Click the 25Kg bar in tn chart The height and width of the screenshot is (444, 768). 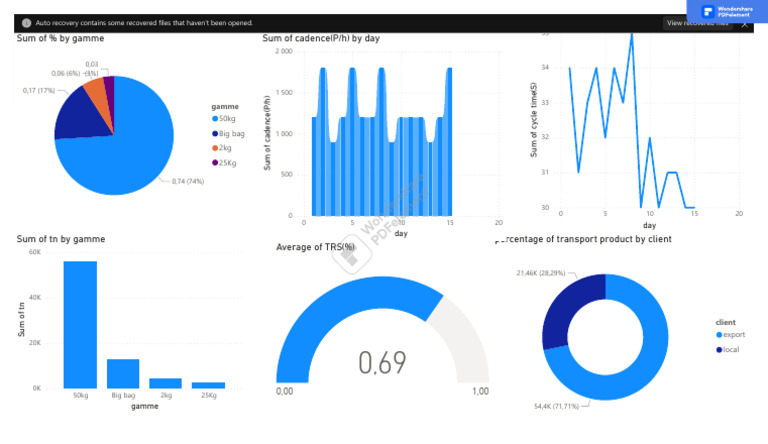208,385
